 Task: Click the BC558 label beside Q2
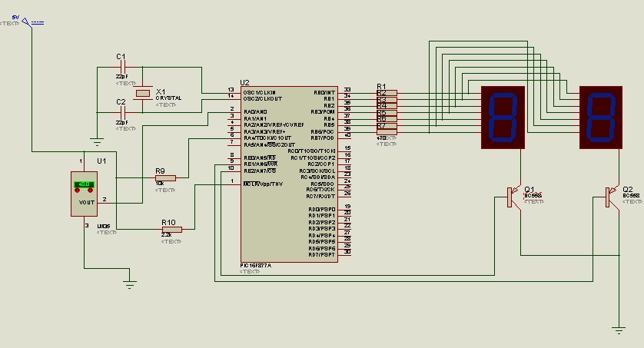coord(631,196)
